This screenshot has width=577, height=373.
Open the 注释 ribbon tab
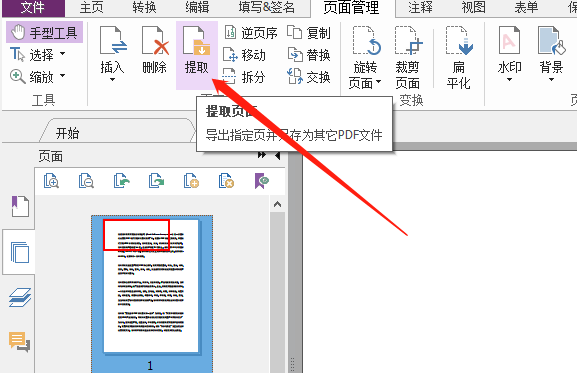421,7
